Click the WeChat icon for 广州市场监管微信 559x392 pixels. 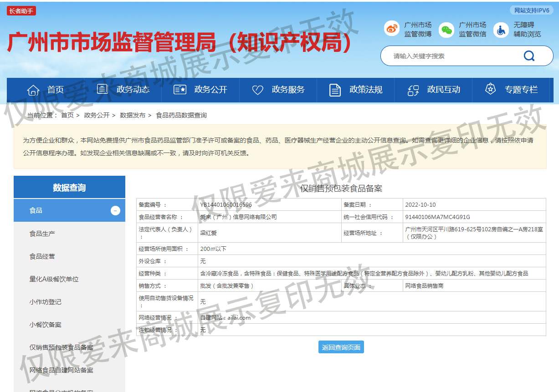pos(446,30)
